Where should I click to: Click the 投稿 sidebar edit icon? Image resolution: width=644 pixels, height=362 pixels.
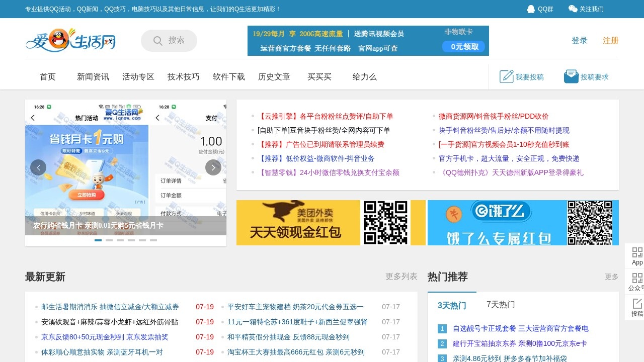point(637,303)
